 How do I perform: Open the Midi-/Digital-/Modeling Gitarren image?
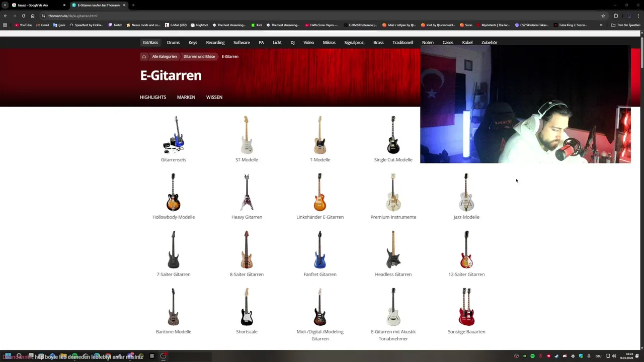point(320,307)
